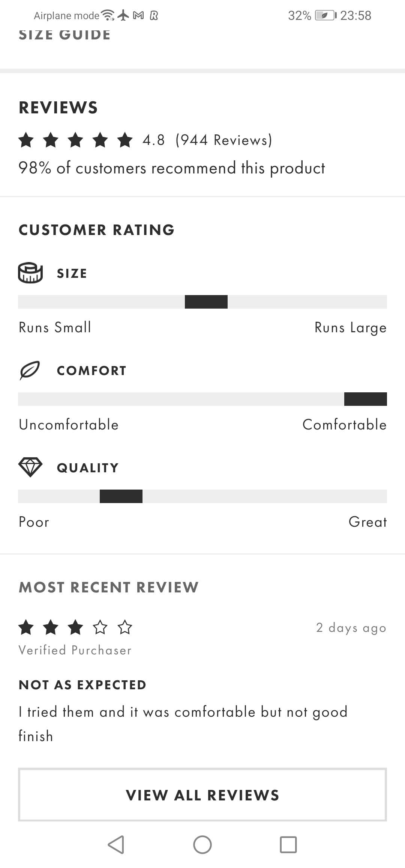The image size is (405, 868).
Task: Open recent apps with square button
Action: 288,845
